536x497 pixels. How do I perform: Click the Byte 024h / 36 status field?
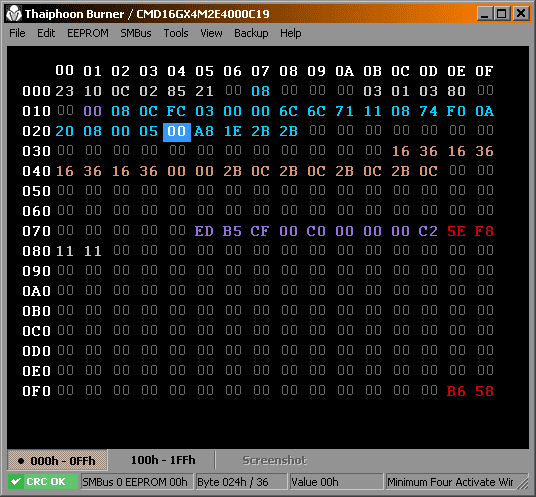tap(241, 482)
